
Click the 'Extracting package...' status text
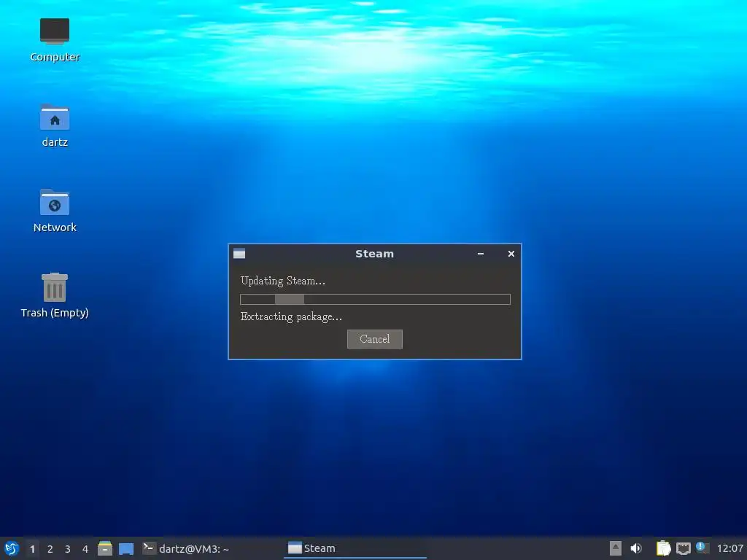(x=291, y=316)
